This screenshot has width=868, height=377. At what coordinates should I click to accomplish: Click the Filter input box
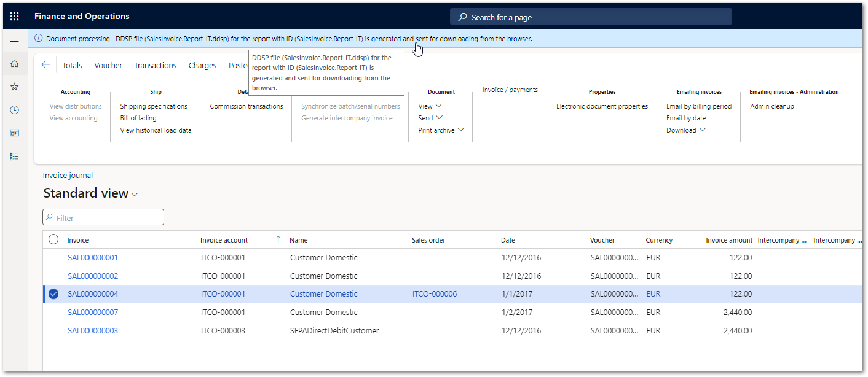(103, 217)
